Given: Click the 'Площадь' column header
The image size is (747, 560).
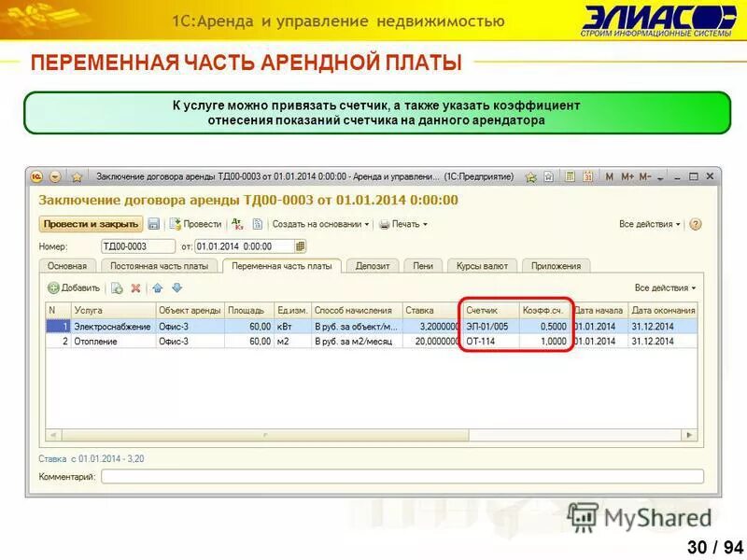Looking at the screenshot, I should click(x=248, y=310).
